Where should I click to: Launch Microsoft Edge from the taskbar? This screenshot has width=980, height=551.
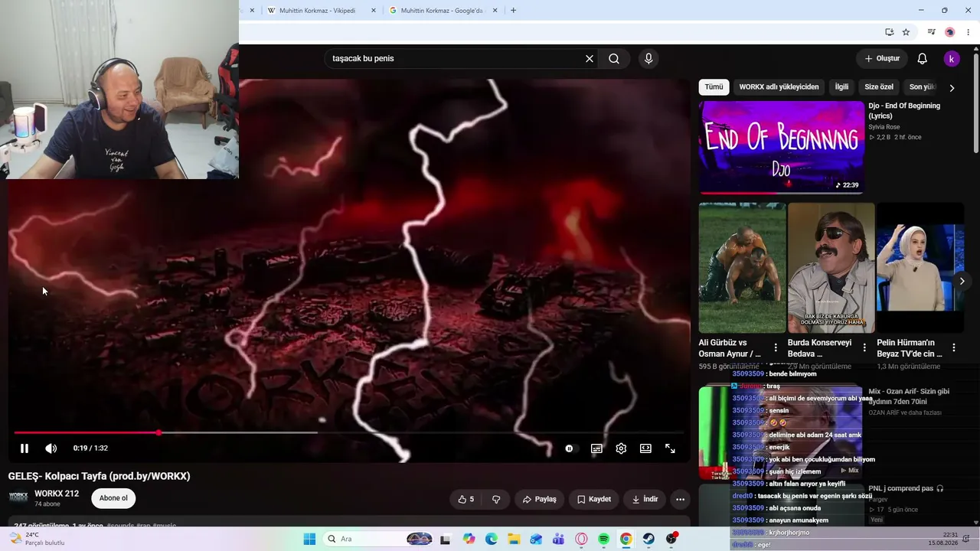click(492, 539)
